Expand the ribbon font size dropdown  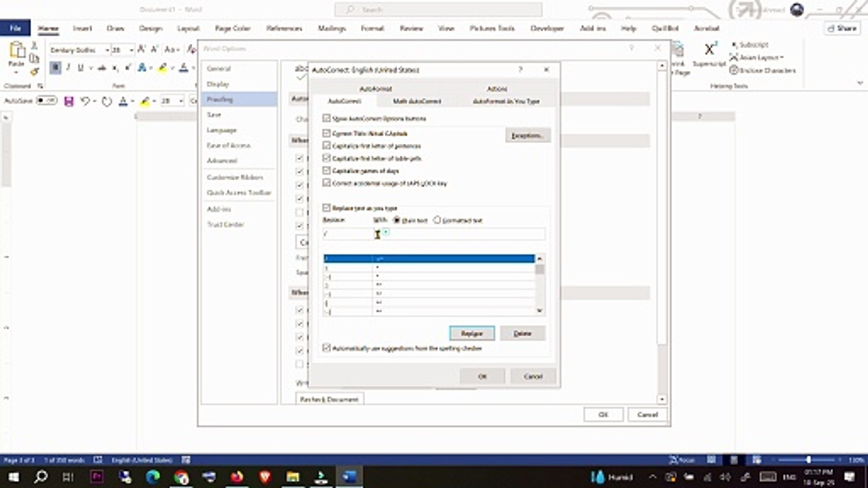tap(131, 50)
